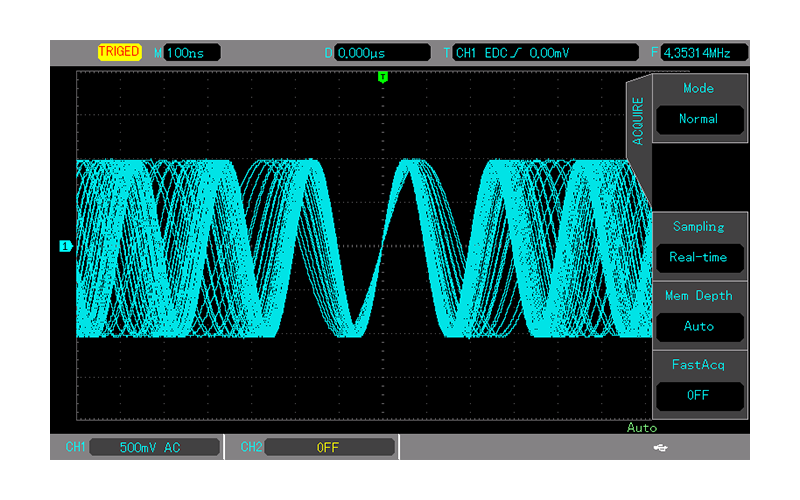This screenshot has height=500, width=800.
Task: Click the M timebase label icon
Action: [x=157, y=52]
